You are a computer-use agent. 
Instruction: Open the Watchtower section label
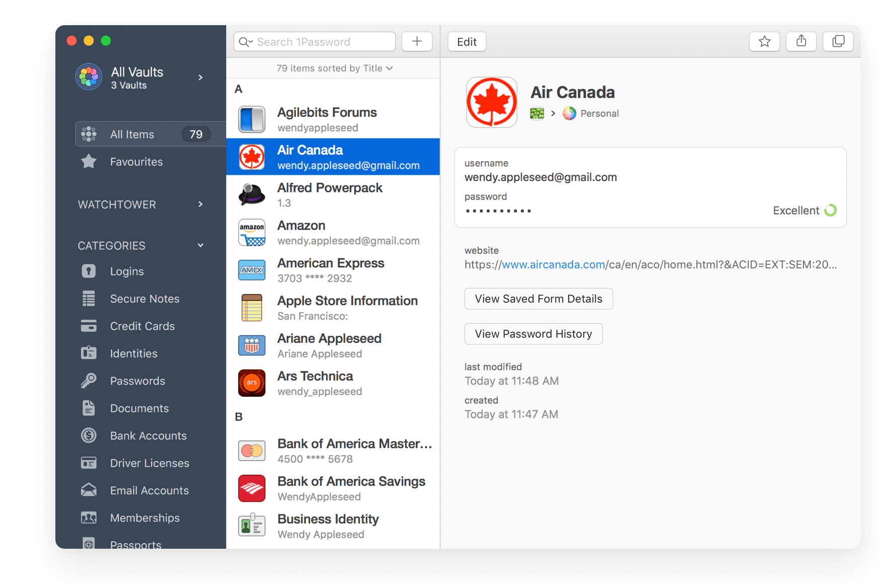click(x=117, y=204)
